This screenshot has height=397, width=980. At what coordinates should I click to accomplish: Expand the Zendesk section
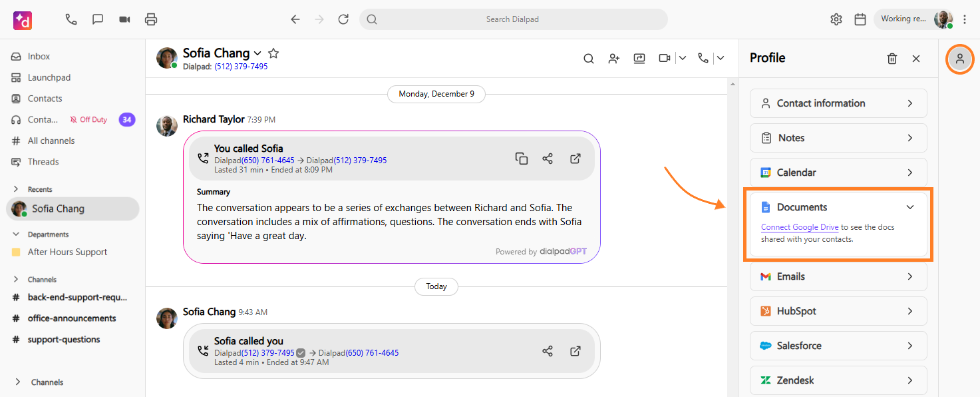point(838,380)
